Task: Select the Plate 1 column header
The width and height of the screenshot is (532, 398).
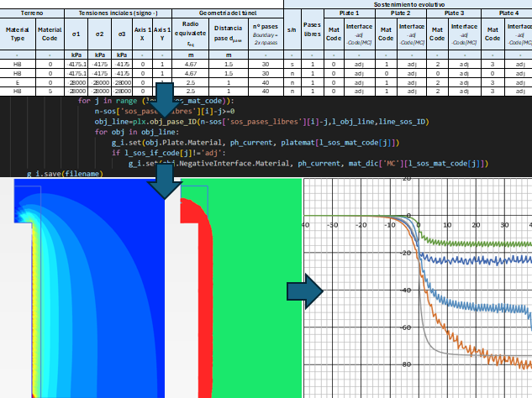Action: 347,13
